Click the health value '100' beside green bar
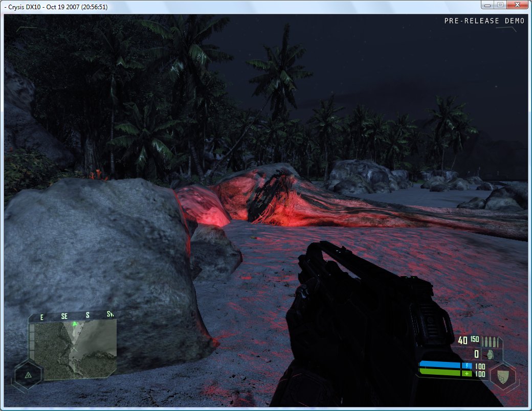 tap(480, 374)
